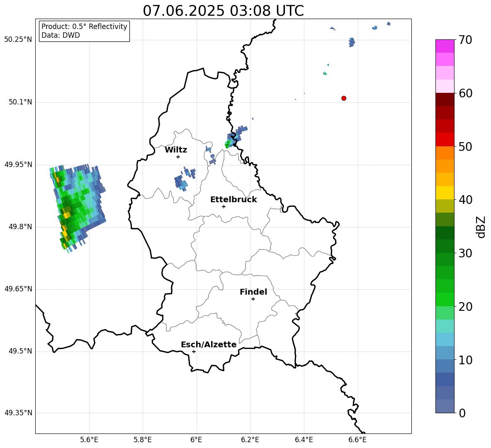Click the 49.8°N latitude label
Viewport: 491px width, 448px height.
coord(20,227)
